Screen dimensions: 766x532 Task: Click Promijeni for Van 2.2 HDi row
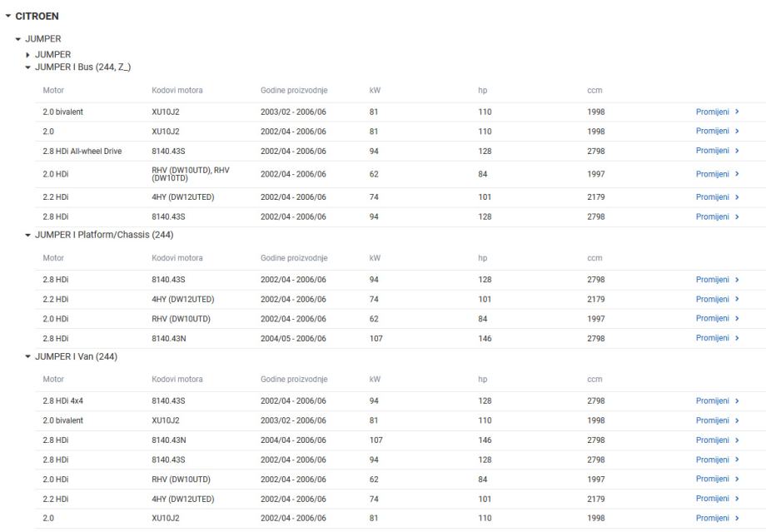pos(717,498)
